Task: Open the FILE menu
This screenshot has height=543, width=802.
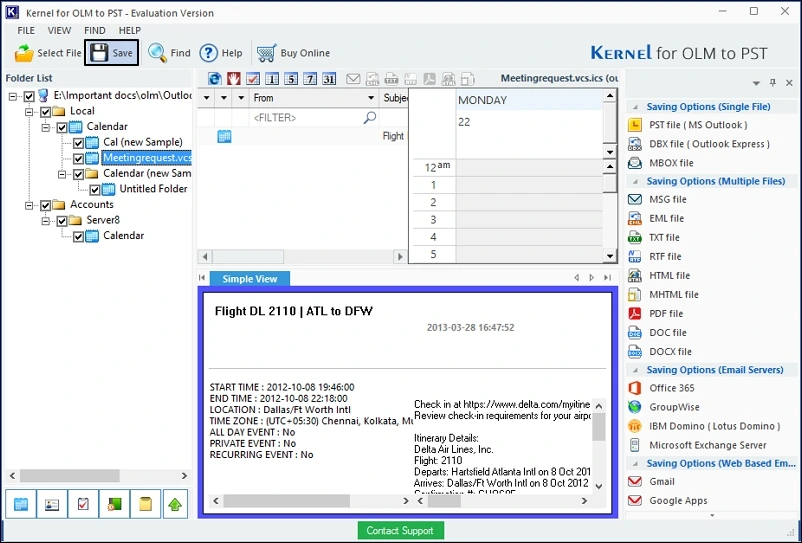Action: point(26,30)
